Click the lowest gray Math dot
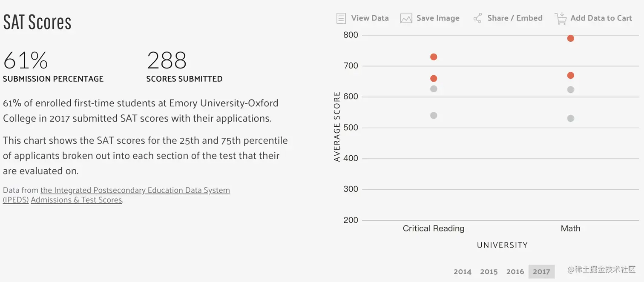Screen dimensions: 644x282 [x=571, y=119]
